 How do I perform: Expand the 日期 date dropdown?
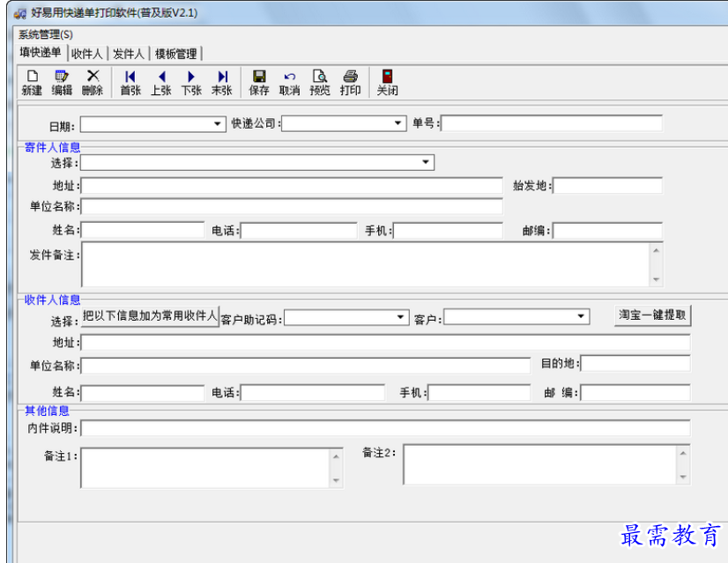218,124
